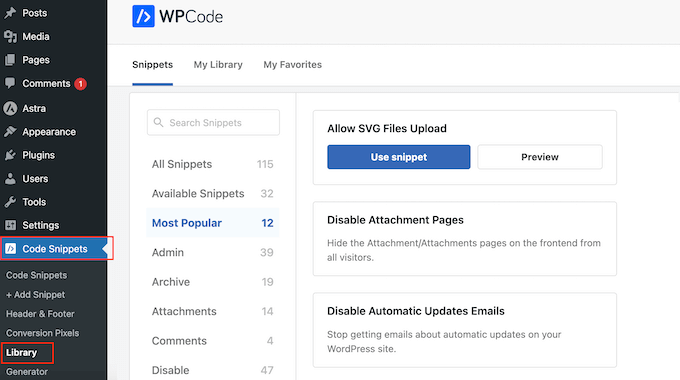This screenshot has height=380, width=680.
Task: Select the highlighted Code Snippets menu item
Action: click(x=55, y=249)
